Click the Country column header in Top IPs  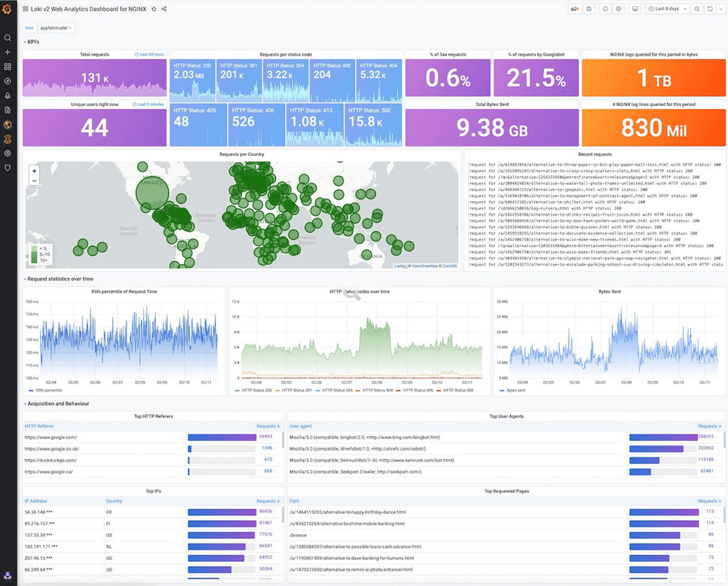click(114, 501)
